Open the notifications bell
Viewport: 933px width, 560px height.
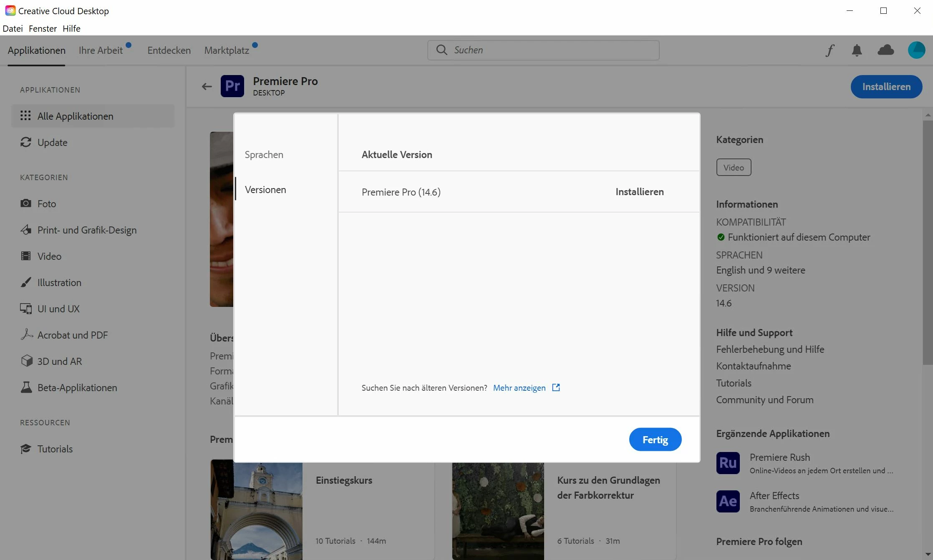pos(857,50)
